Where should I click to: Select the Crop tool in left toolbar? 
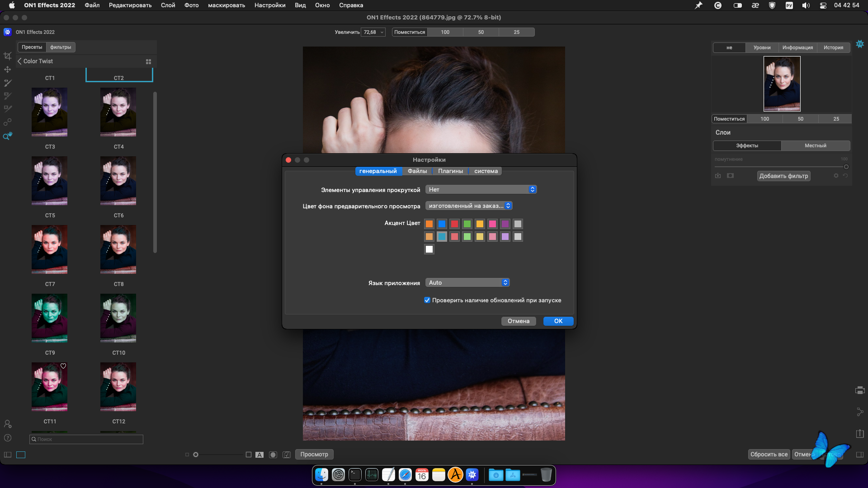tap(8, 56)
